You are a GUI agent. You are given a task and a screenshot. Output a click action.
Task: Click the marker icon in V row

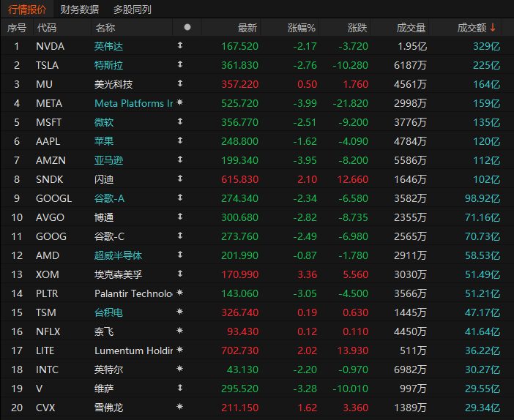[180, 388]
